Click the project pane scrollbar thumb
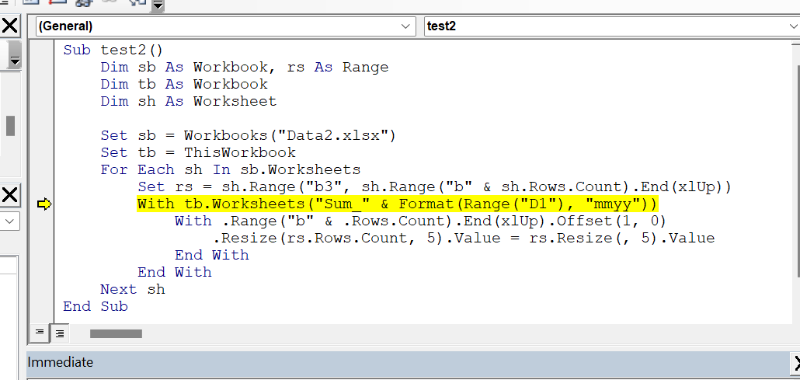The image size is (800, 380). pos(10,125)
